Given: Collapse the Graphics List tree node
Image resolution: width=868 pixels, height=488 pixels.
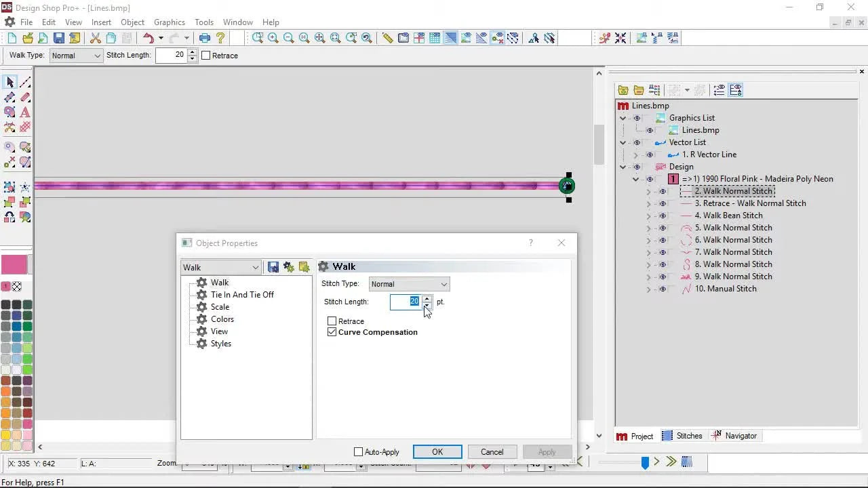Looking at the screenshot, I should (623, 118).
